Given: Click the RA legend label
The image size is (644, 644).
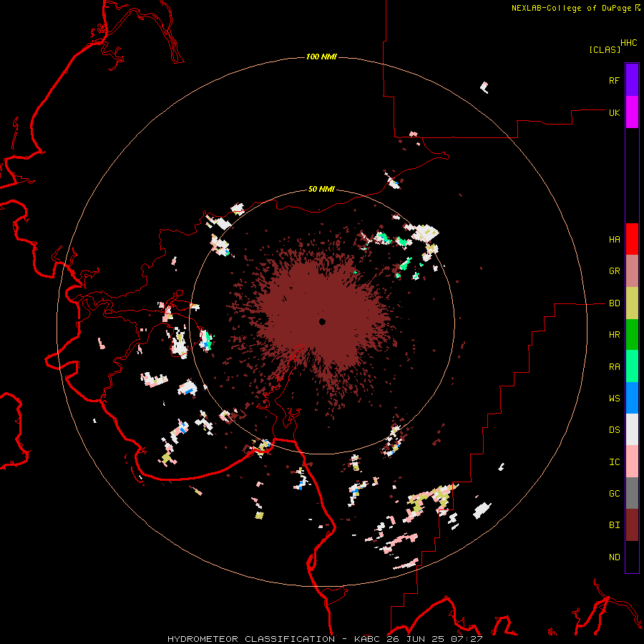Looking at the screenshot, I should click(x=614, y=367).
